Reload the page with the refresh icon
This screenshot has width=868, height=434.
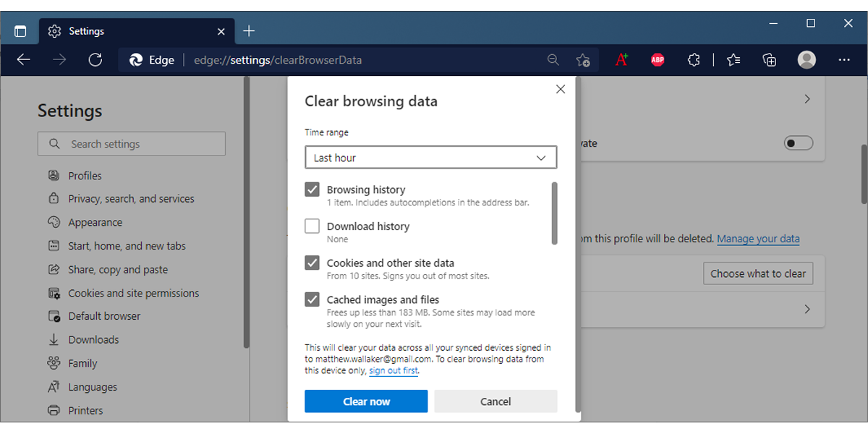click(x=95, y=60)
